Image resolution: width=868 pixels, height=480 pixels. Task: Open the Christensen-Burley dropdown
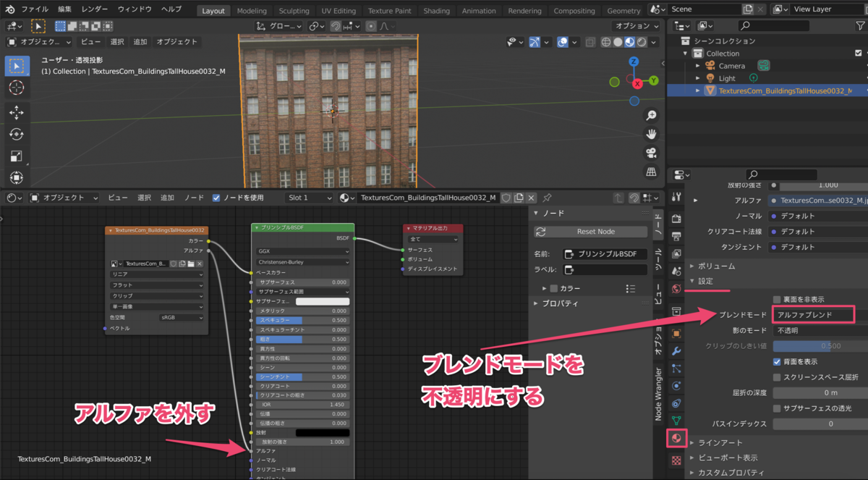point(302,261)
